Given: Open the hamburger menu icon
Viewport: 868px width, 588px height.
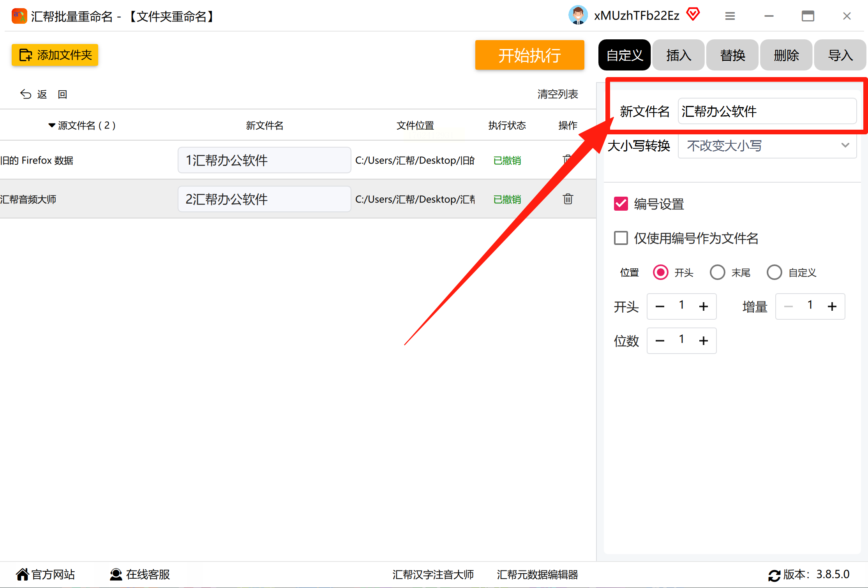Looking at the screenshot, I should click(730, 16).
